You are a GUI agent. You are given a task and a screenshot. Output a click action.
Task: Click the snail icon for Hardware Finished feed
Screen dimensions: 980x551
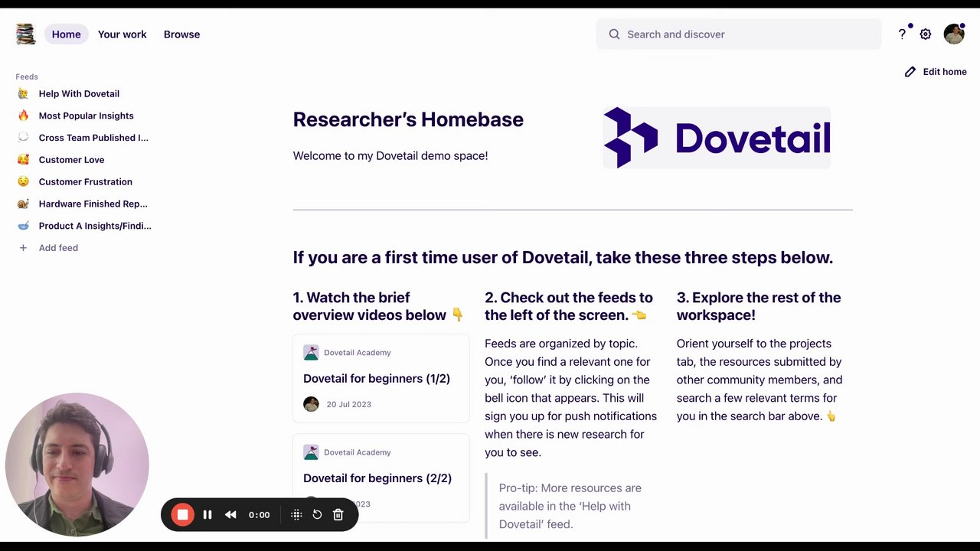(23, 204)
